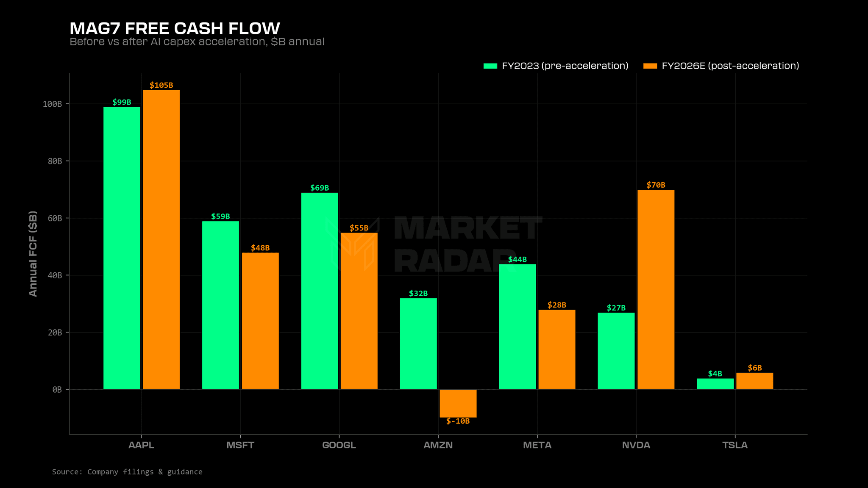Click the MSFT x-axis label
The height and width of the screenshot is (488, 868).
click(240, 445)
